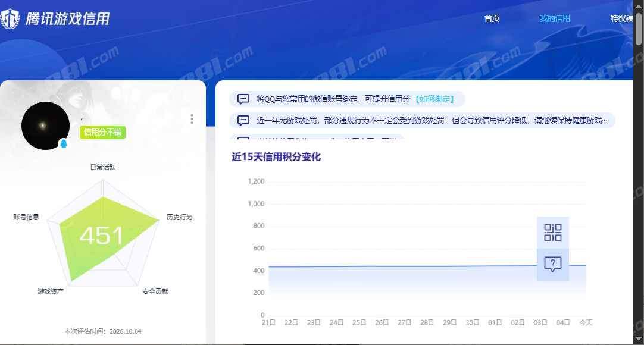
Task: Go to 首页 tab
Action: tap(492, 18)
